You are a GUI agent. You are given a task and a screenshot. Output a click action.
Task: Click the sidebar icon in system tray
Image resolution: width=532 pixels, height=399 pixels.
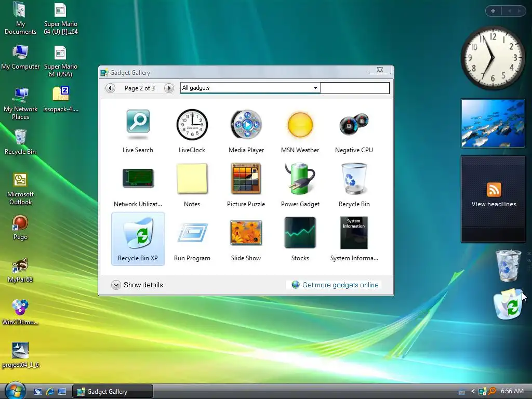[482, 392]
